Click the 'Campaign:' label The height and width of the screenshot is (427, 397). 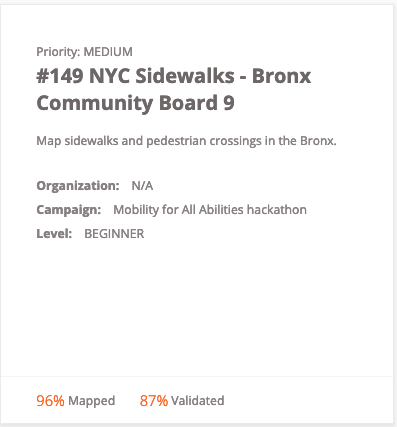(69, 210)
